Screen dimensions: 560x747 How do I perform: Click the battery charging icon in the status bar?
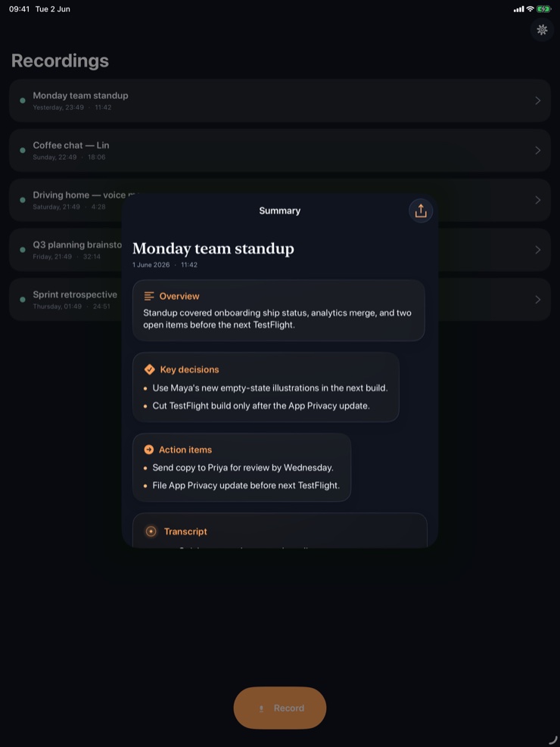pos(543,9)
